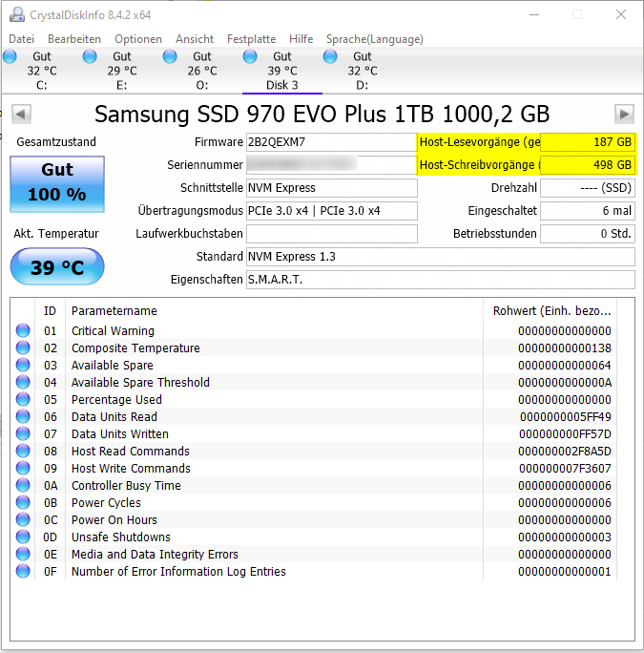Select the Percentage Used parameter name
Screen dimensions: 644x653
pyautogui.click(x=116, y=399)
